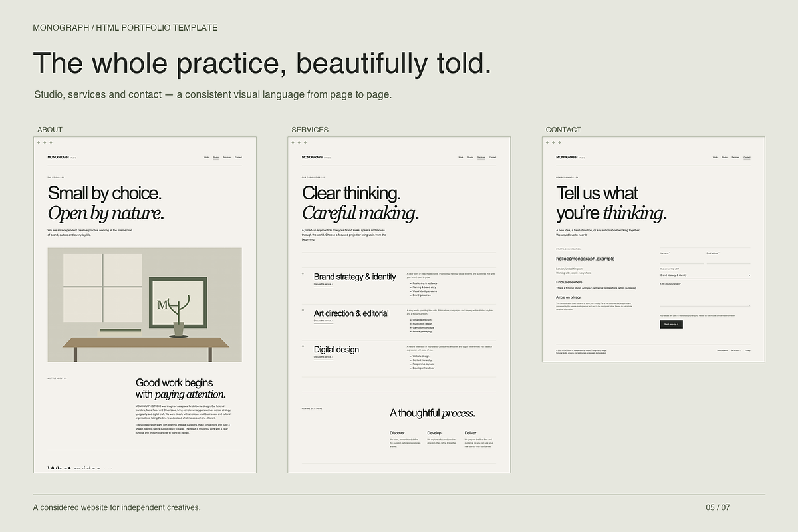
Task: Open Services nav link on Contact page
Action: coord(735,157)
